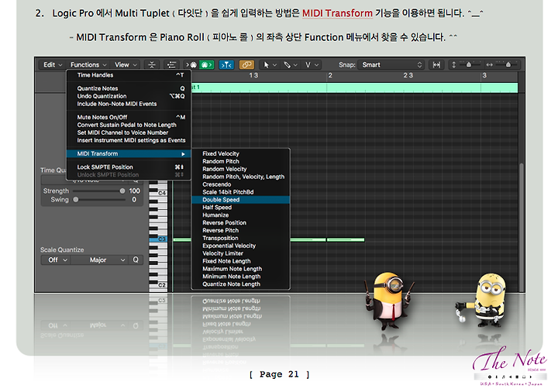Toggle the green MIDI Out button
Screen dimensions: 558x392
206,65
